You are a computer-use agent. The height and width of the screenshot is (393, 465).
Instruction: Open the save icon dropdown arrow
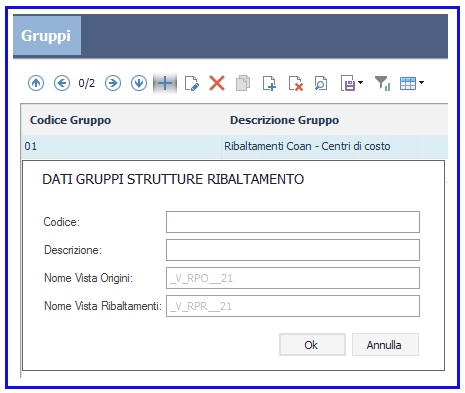click(360, 82)
